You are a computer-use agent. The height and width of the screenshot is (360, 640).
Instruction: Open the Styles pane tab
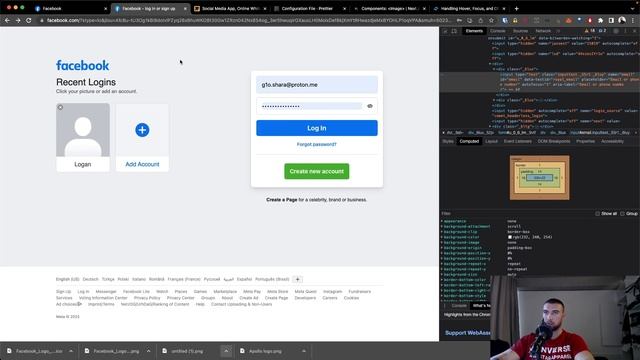[x=448, y=141]
